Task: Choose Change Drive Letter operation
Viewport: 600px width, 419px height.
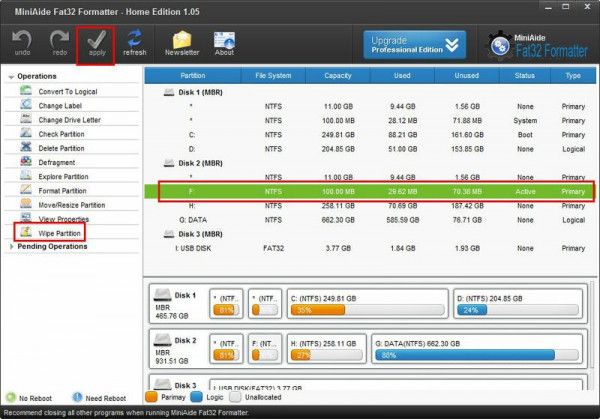Action: click(x=69, y=120)
